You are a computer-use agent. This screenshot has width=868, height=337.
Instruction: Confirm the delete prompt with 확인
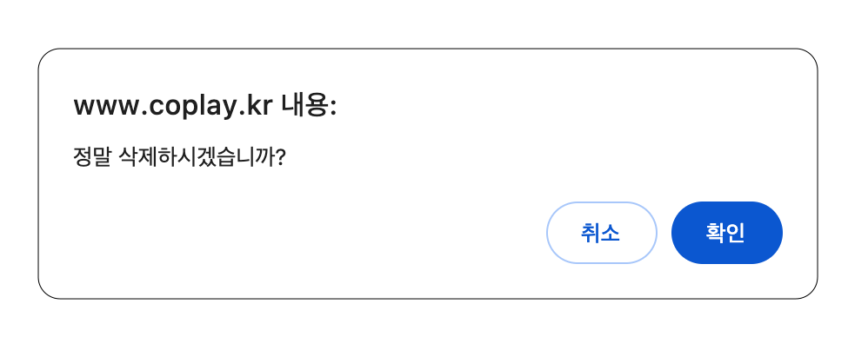pyautogui.click(x=726, y=233)
